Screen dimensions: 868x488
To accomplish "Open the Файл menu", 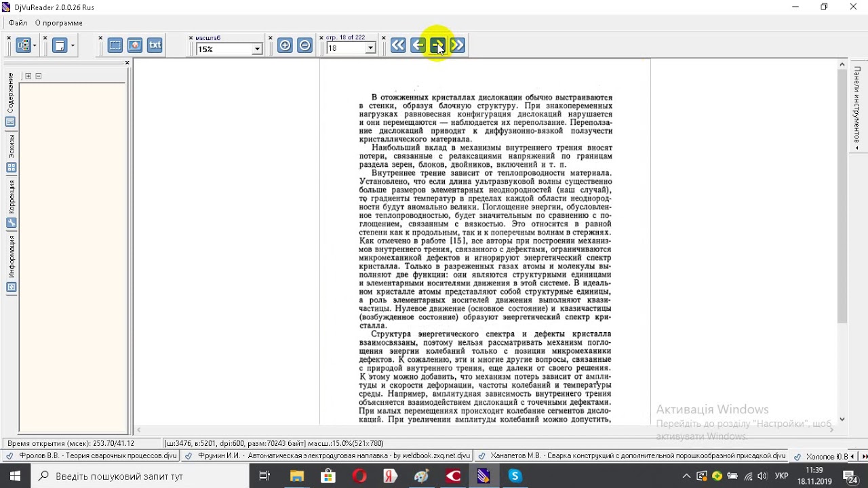I will (x=18, y=23).
